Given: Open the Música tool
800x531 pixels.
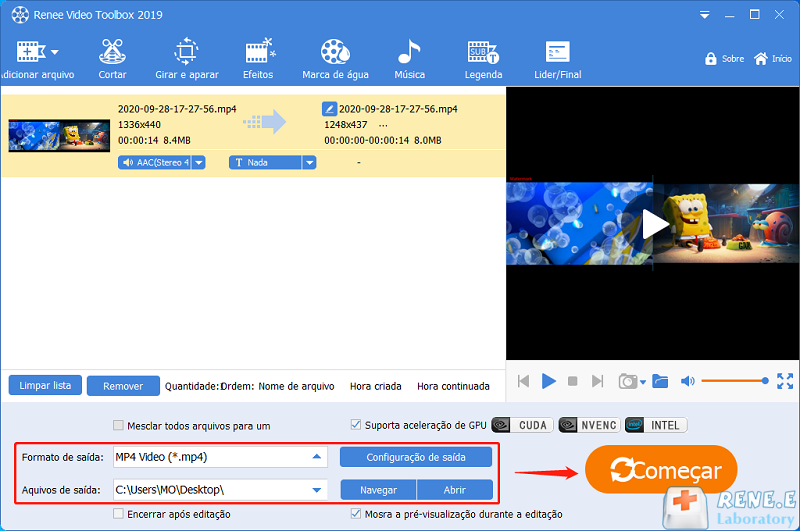Looking at the screenshot, I should coord(409,60).
